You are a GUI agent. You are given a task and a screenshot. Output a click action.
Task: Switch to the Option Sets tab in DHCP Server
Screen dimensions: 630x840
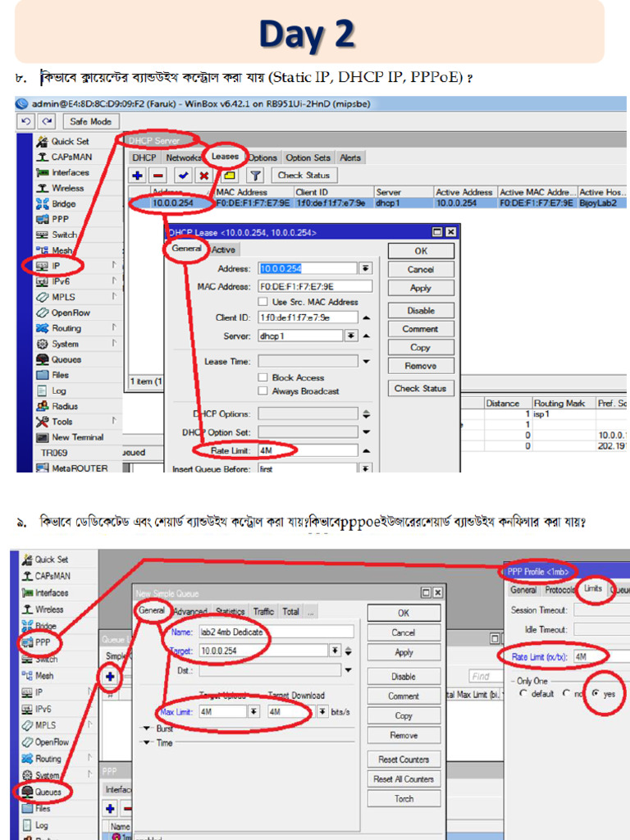[308, 157]
